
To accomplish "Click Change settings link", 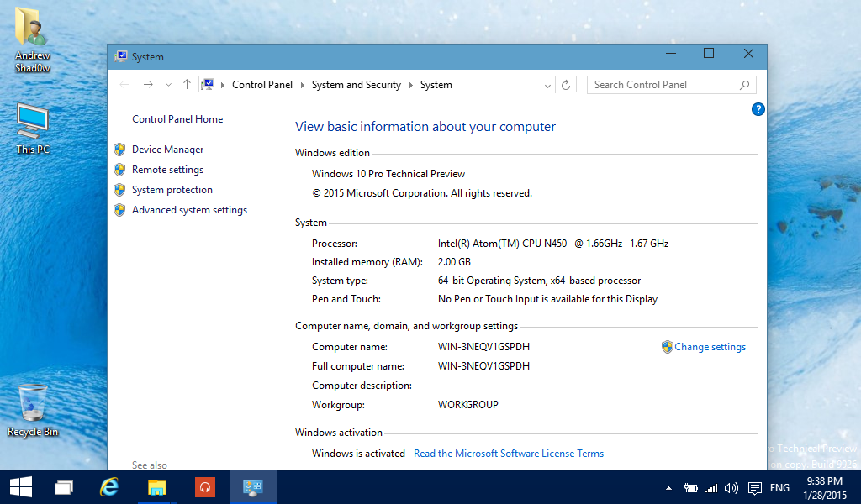I will pos(710,347).
